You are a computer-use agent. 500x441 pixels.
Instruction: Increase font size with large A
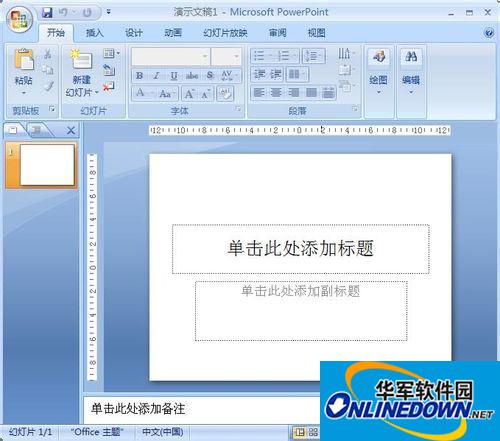click(189, 94)
